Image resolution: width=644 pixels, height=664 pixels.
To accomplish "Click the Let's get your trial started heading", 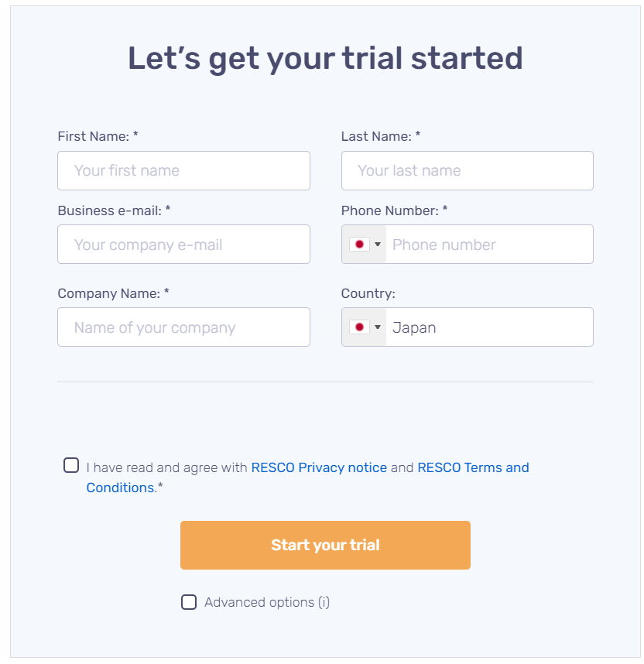I will click(x=325, y=59).
